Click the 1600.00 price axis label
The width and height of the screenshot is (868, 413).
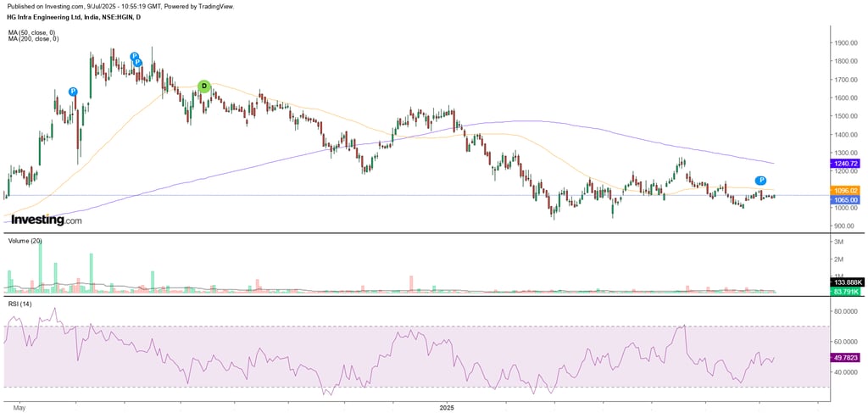click(847, 98)
